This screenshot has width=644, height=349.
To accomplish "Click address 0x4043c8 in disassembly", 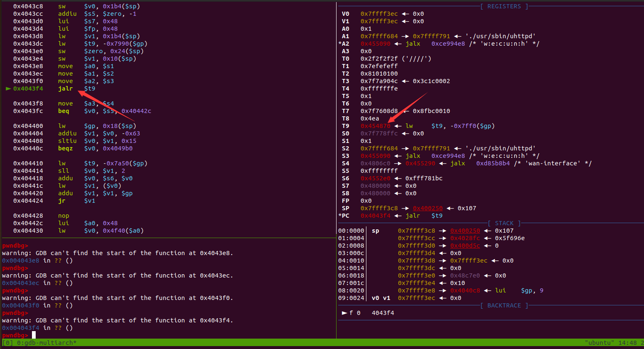I will point(28,6).
